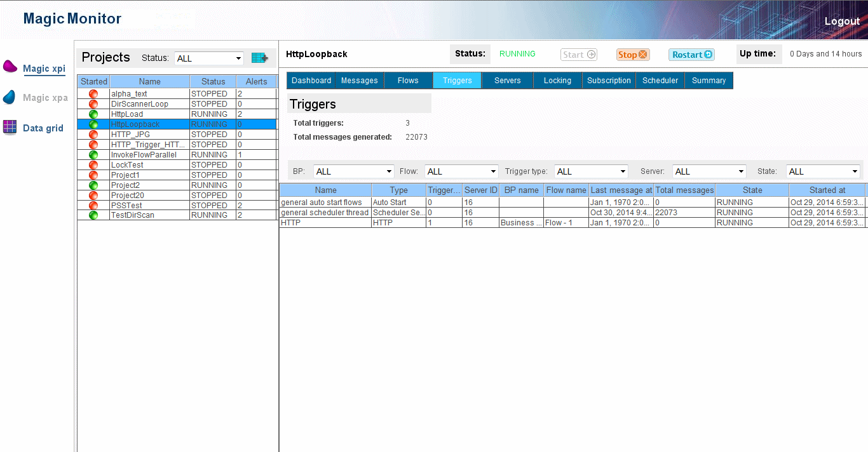Click the red status ball for PSSTest
Image resolution: width=868 pixels, height=452 pixels.
(x=93, y=206)
